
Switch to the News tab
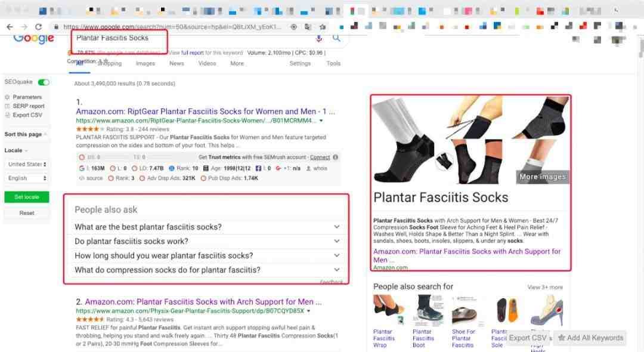click(177, 64)
